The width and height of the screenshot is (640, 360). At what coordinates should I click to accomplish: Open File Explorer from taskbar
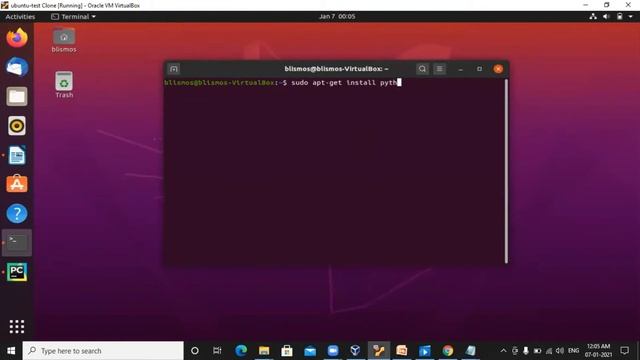pyautogui.click(x=264, y=351)
